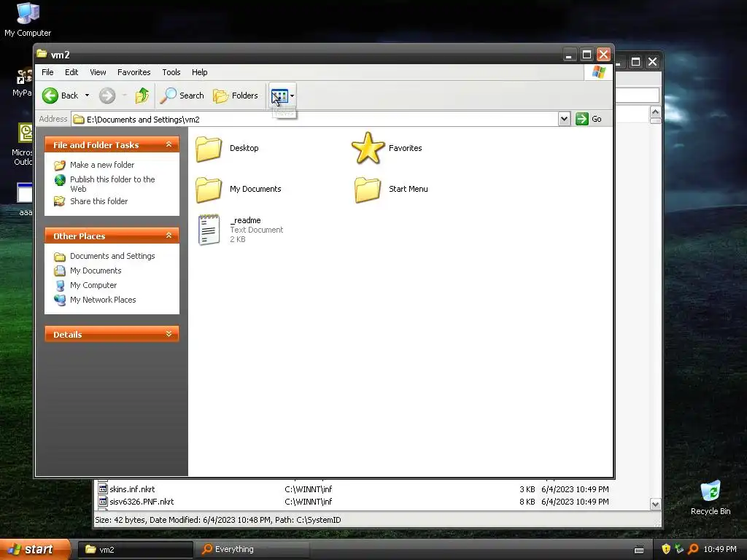The image size is (747, 560).
Task: Select the Start Menu folder icon
Action: coord(368,189)
